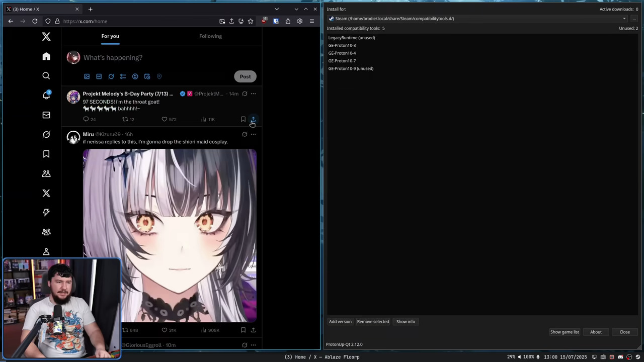Add a GIF to new post

pos(99,76)
